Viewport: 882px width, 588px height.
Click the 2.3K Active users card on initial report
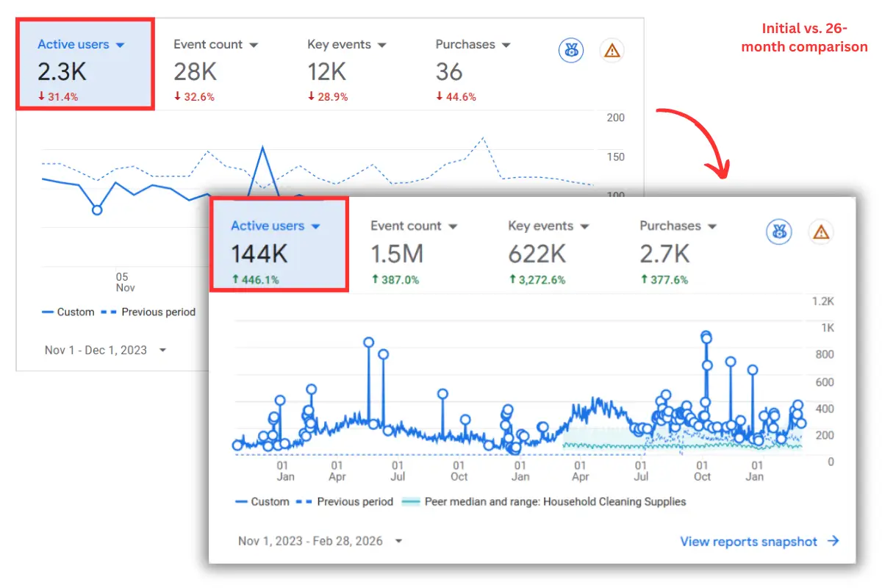click(x=83, y=63)
